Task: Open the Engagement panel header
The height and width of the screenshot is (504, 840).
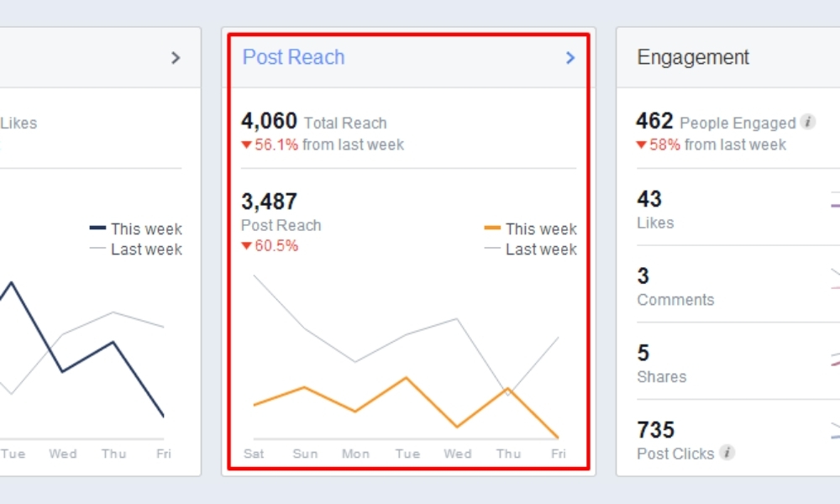Action: tap(693, 57)
